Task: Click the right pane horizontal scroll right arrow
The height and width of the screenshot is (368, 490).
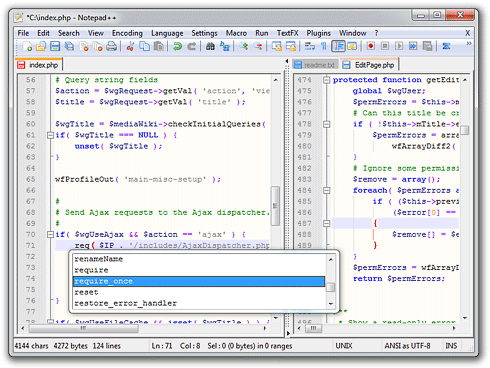Action: coord(454,329)
